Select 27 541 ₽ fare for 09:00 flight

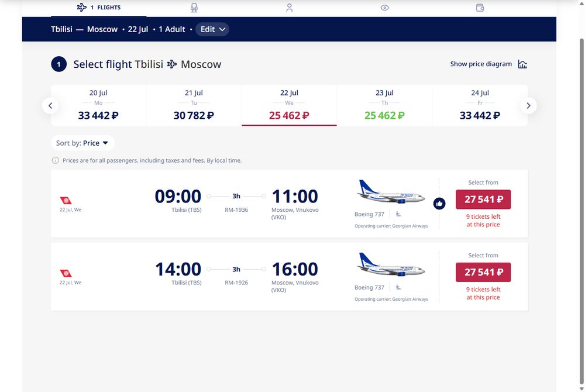coord(483,200)
